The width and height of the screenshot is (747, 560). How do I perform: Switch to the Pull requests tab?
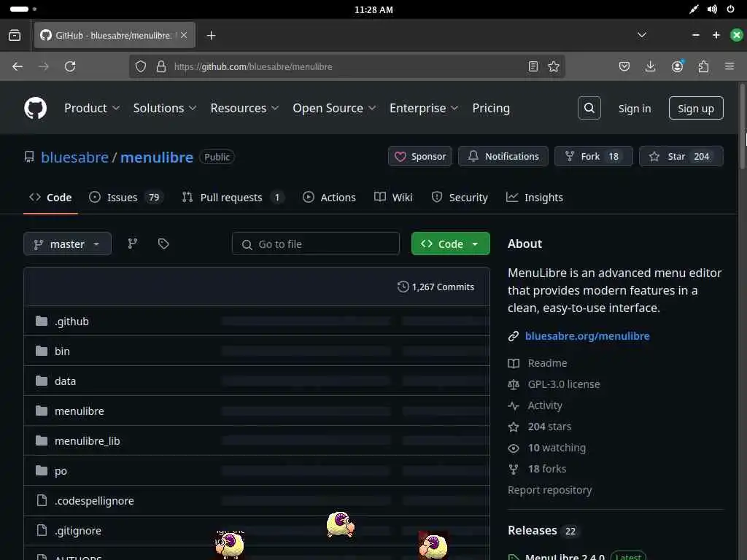(233, 197)
